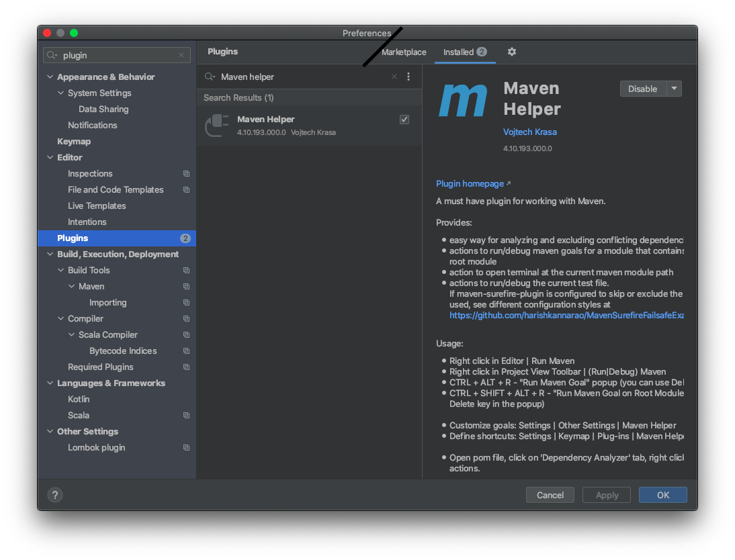Click the Search Results (1) header

[x=238, y=97]
